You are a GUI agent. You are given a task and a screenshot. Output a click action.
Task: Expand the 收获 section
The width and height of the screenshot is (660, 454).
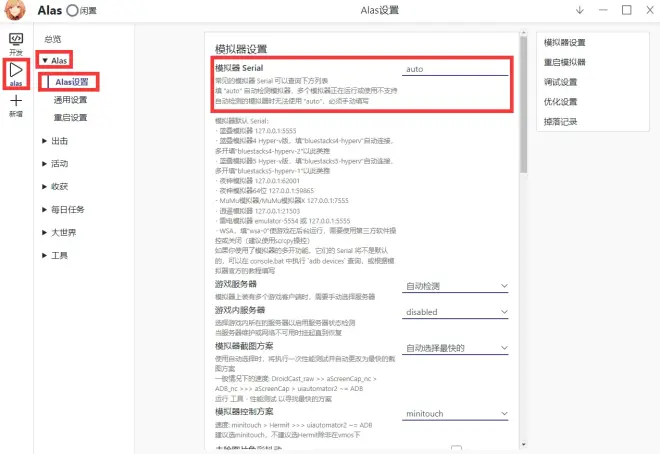pos(55,186)
